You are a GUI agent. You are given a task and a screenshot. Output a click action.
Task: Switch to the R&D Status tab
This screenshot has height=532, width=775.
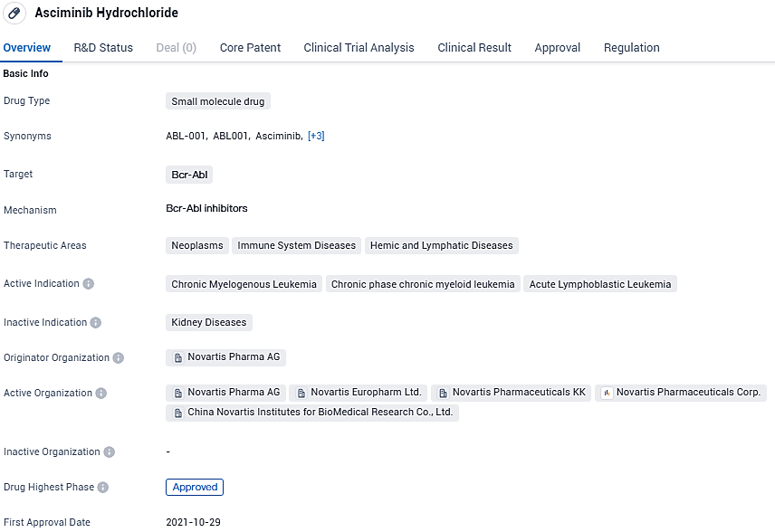[x=103, y=48]
